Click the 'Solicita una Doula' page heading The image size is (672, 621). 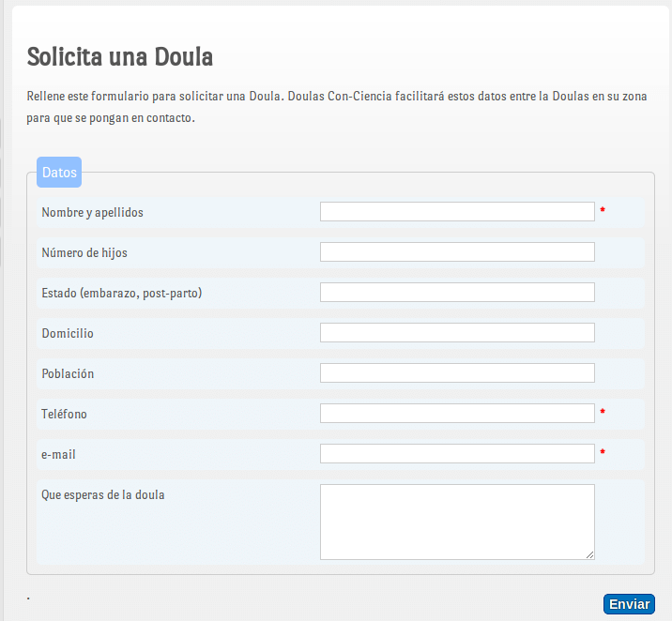pyautogui.click(x=120, y=56)
